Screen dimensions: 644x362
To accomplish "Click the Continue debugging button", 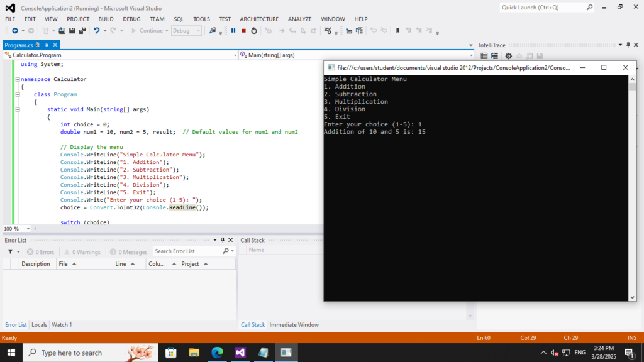I will [147, 31].
